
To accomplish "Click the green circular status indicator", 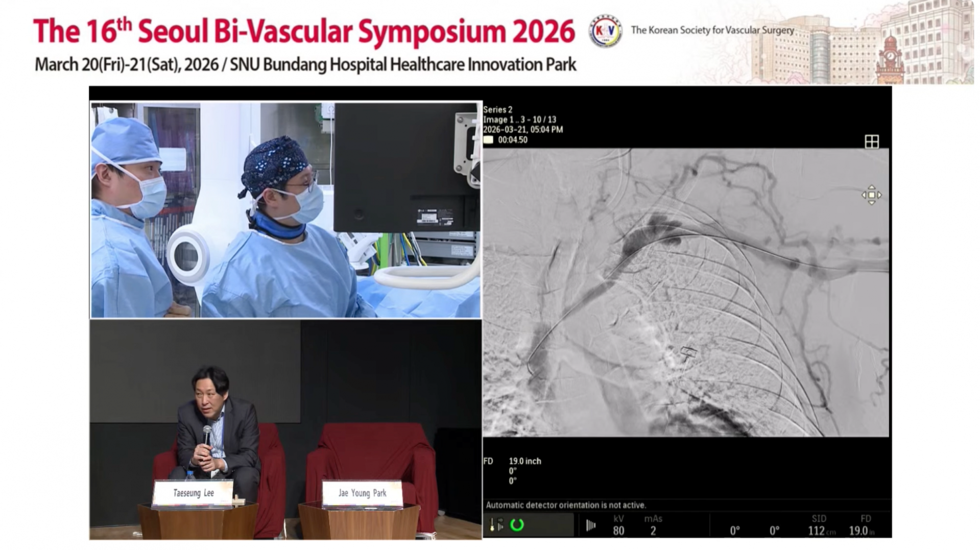I will click(x=517, y=525).
